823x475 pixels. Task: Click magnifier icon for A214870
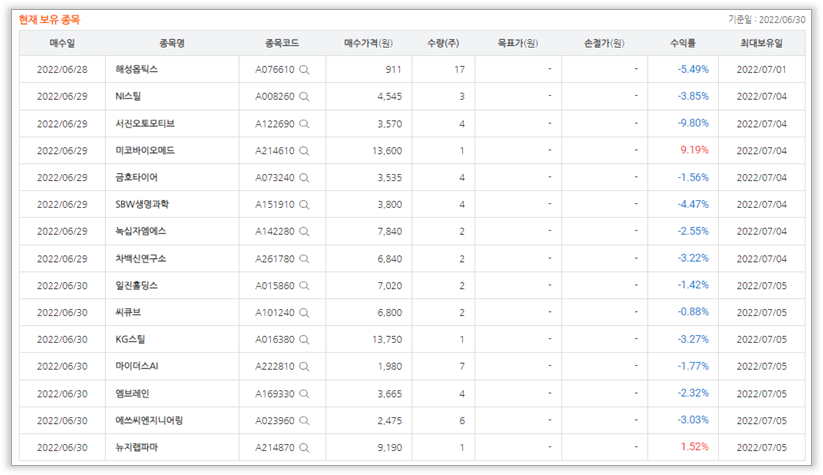(x=304, y=447)
